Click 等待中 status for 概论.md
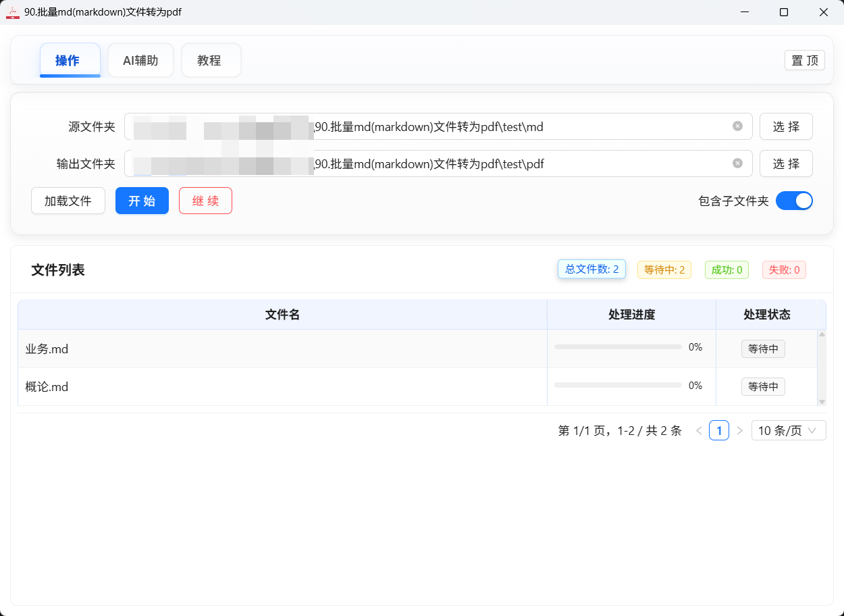 coord(763,386)
